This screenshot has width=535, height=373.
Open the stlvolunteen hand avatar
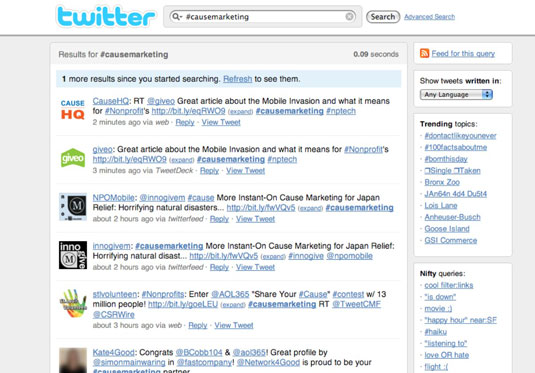coord(73,303)
